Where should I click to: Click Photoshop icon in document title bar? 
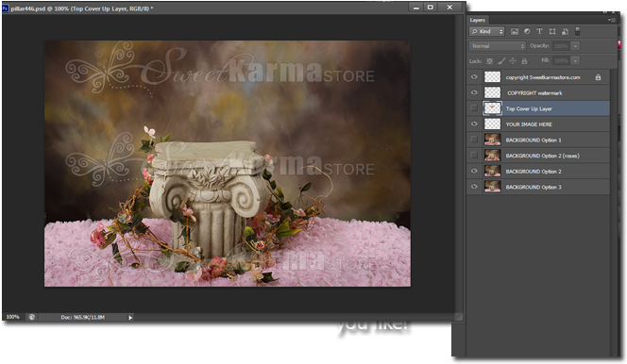[6, 8]
